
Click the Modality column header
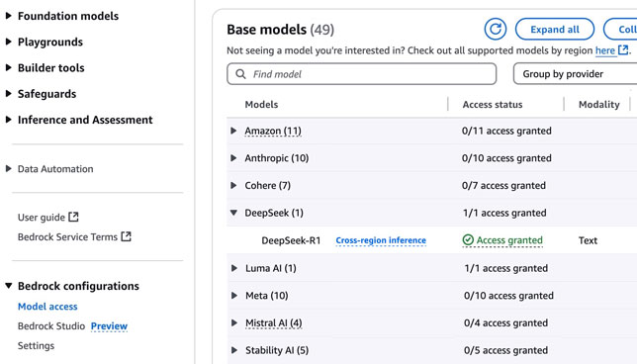click(598, 105)
